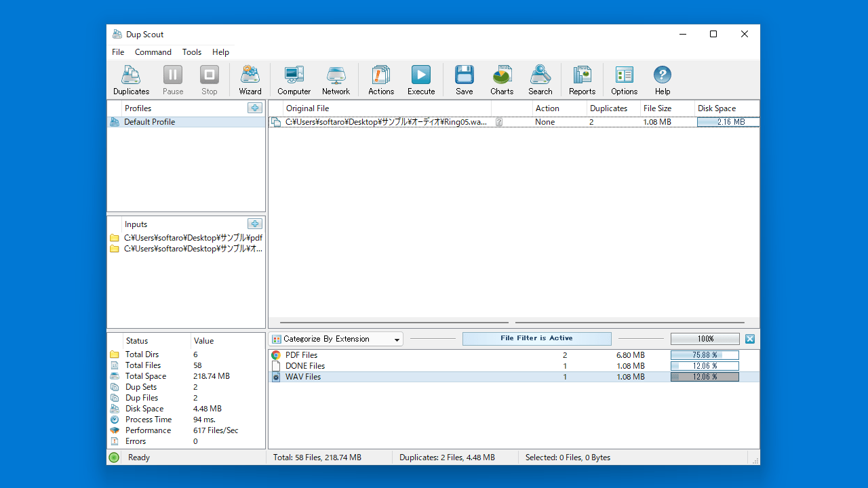Click the green Ready status icon

[114, 457]
